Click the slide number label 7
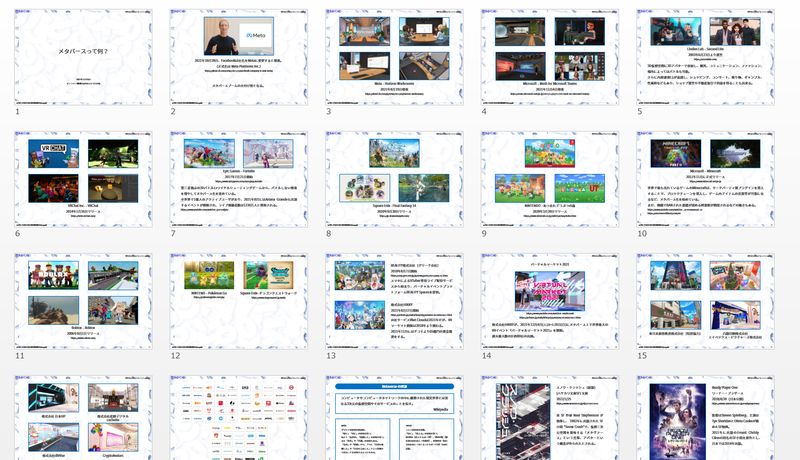The width and height of the screenshot is (800, 460). click(x=173, y=234)
